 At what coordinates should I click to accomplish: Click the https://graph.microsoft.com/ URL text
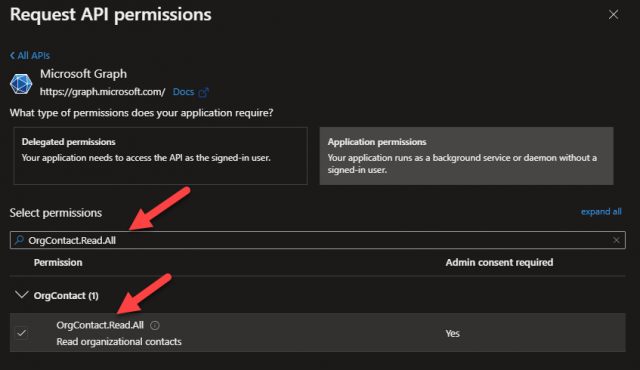click(102, 92)
